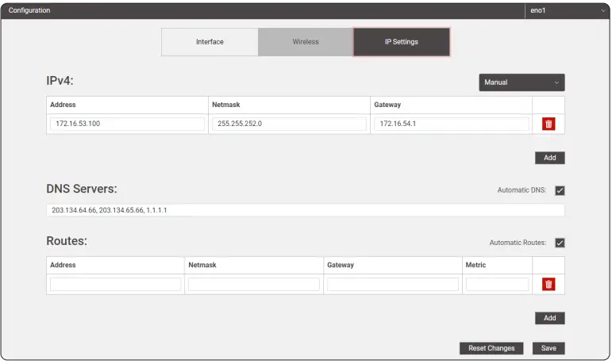The image size is (616, 364).
Task: Click the Automatic DNS label
Action: (x=522, y=190)
